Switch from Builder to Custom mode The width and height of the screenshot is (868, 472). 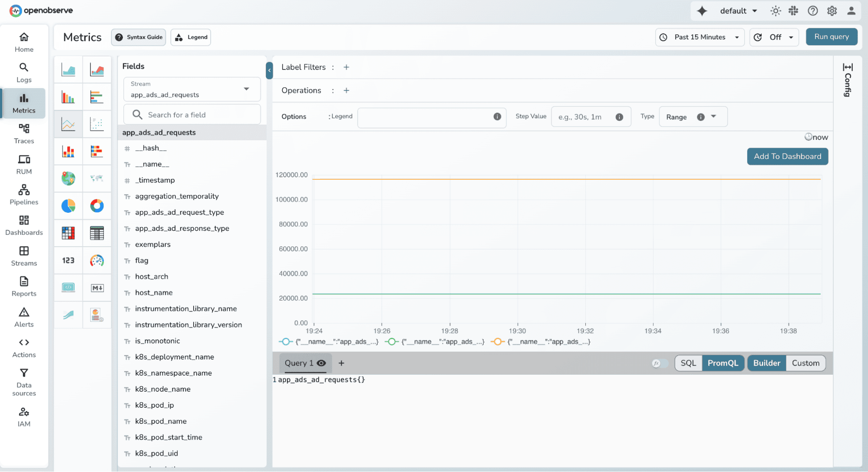[x=805, y=363]
